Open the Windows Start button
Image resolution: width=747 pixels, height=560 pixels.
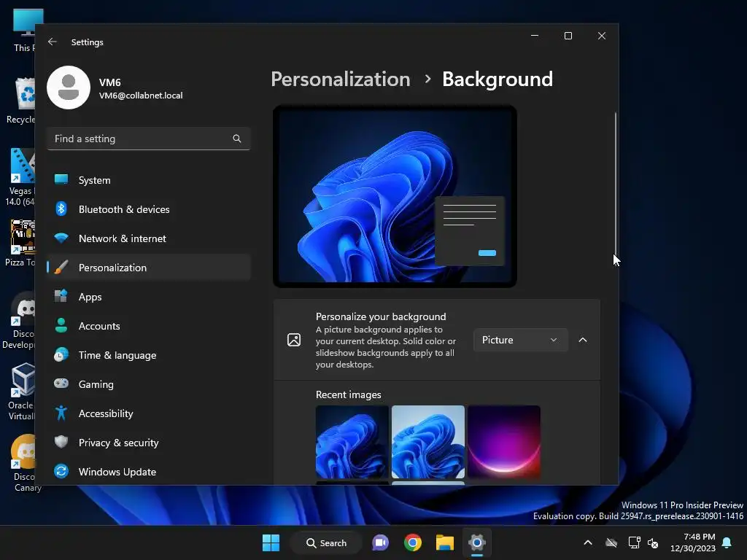271,542
